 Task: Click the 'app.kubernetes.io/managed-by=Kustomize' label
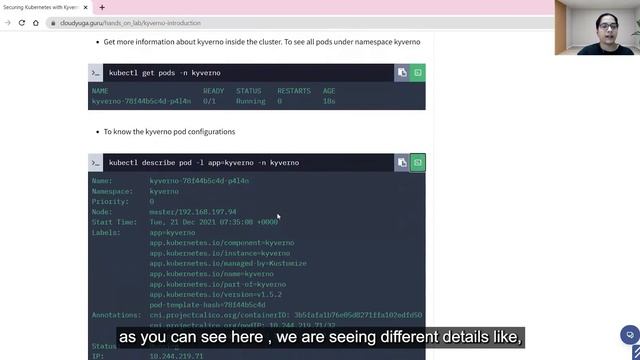tap(228, 263)
